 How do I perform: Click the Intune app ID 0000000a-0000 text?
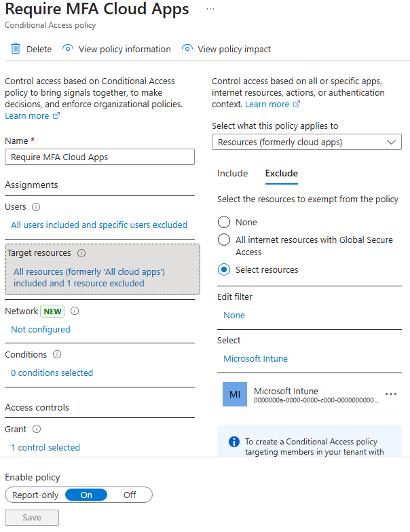(x=316, y=400)
